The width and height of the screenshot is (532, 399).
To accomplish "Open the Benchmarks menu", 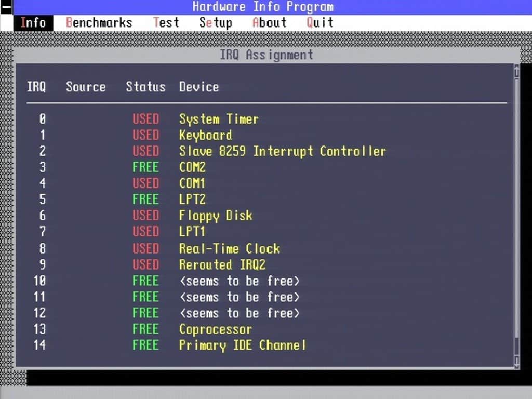I will 99,23.
